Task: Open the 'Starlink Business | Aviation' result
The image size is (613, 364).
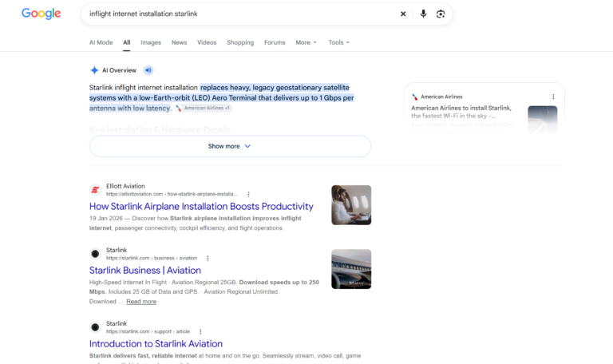Action: [145, 271]
